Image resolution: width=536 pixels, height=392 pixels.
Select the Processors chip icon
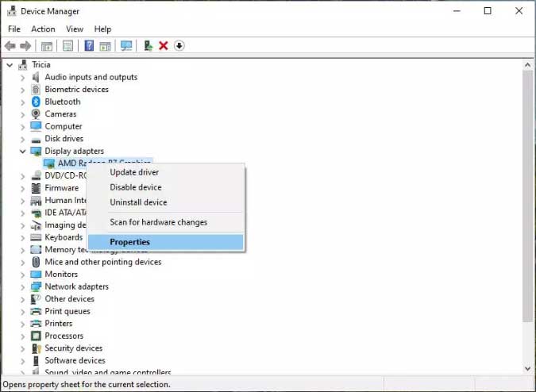click(x=36, y=336)
